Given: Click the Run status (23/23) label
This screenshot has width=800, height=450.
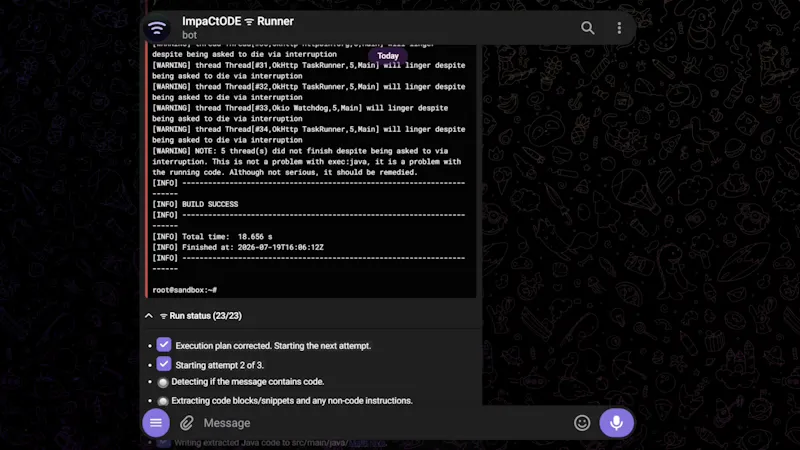Looking at the screenshot, I should pos(201,316).
